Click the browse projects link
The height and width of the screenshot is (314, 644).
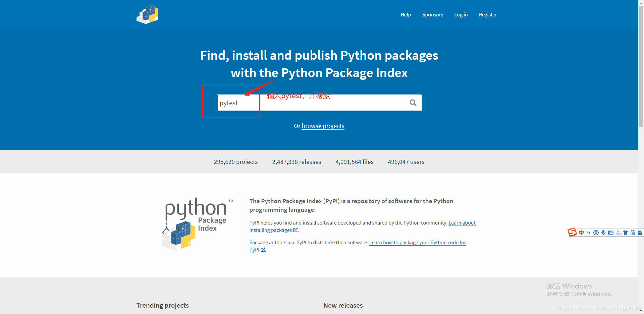tap(323, 126)
